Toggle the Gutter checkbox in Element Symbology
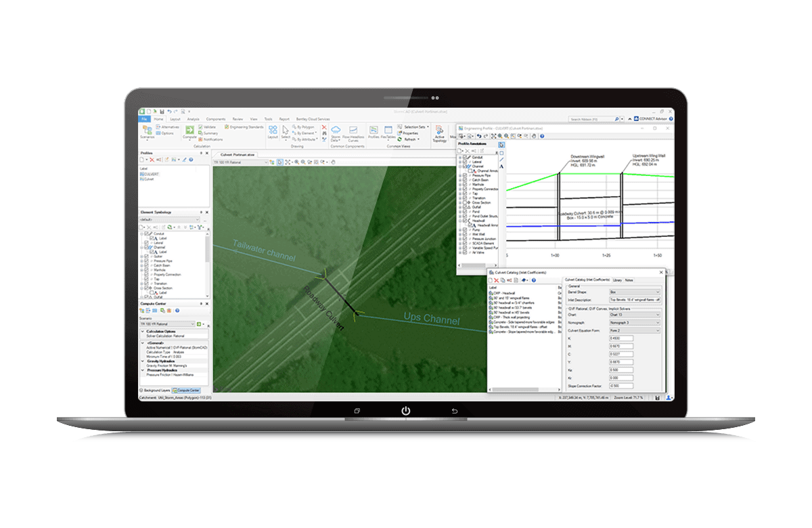The width and height of the screenshot is (812, 528). (x=145, y=256)
